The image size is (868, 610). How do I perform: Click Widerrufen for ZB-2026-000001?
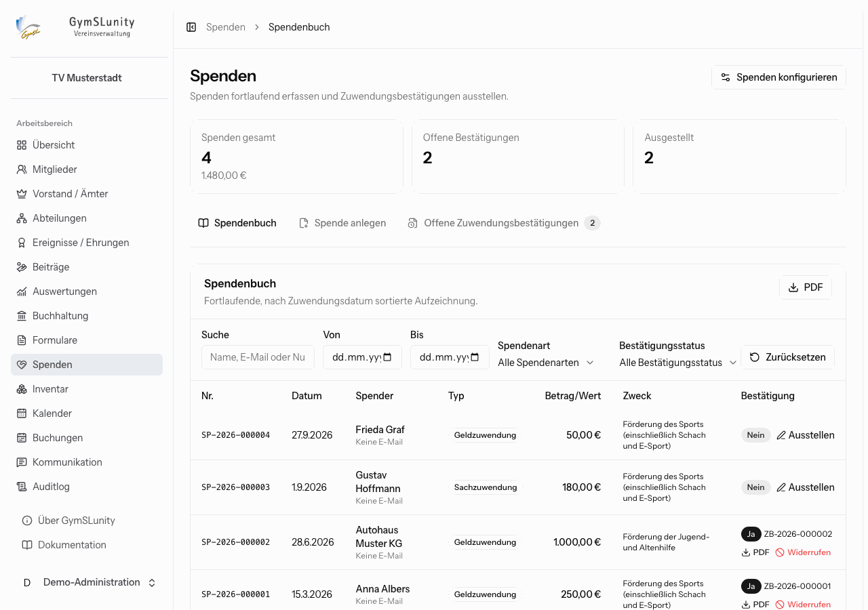click(x=803, y=605)
